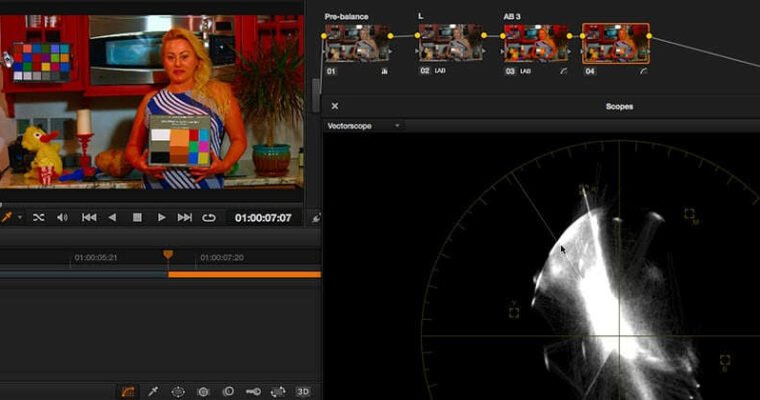This screenshot has width=760, height=400.
Task: Select the highlighted node 04
Action: [616, 44]
